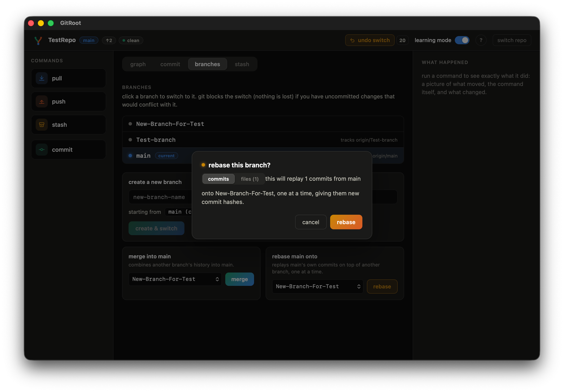Confirm rebase in the dialog
Screen dimensions: 564x392
346,222
